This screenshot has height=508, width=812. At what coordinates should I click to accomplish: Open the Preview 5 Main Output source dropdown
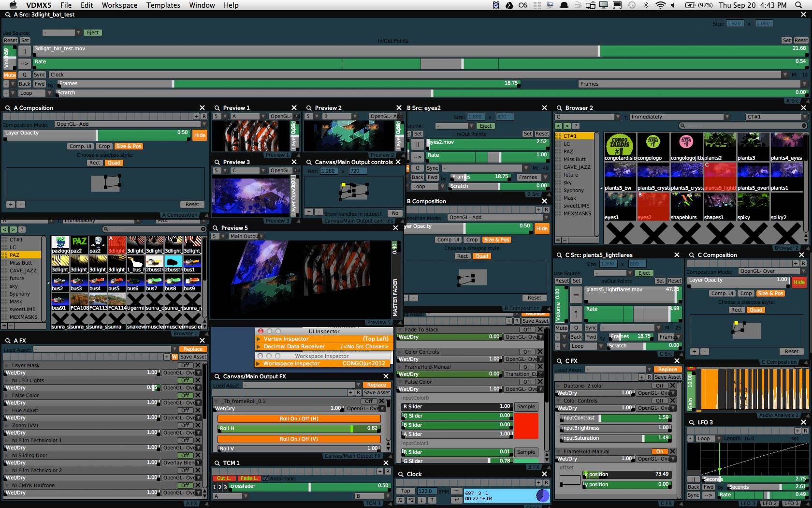coord(246,236)
